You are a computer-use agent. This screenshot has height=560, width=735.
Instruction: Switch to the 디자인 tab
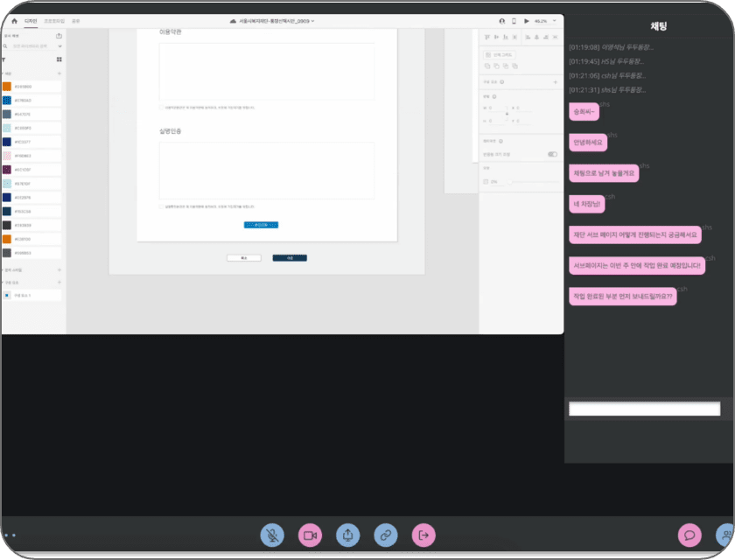[x=31, y=21]
